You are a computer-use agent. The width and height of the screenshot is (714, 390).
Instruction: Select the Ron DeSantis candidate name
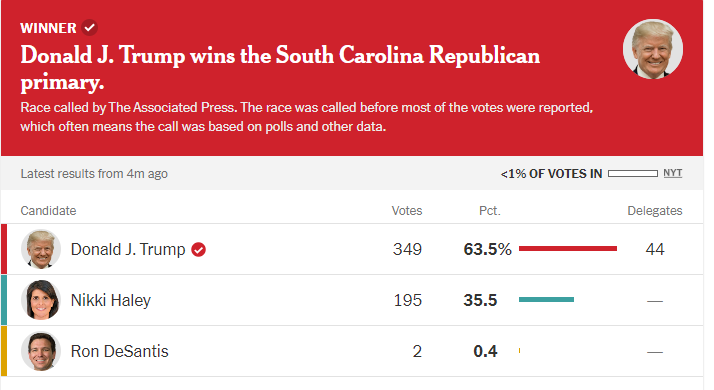pyautogui.click(x=120, y=351)
